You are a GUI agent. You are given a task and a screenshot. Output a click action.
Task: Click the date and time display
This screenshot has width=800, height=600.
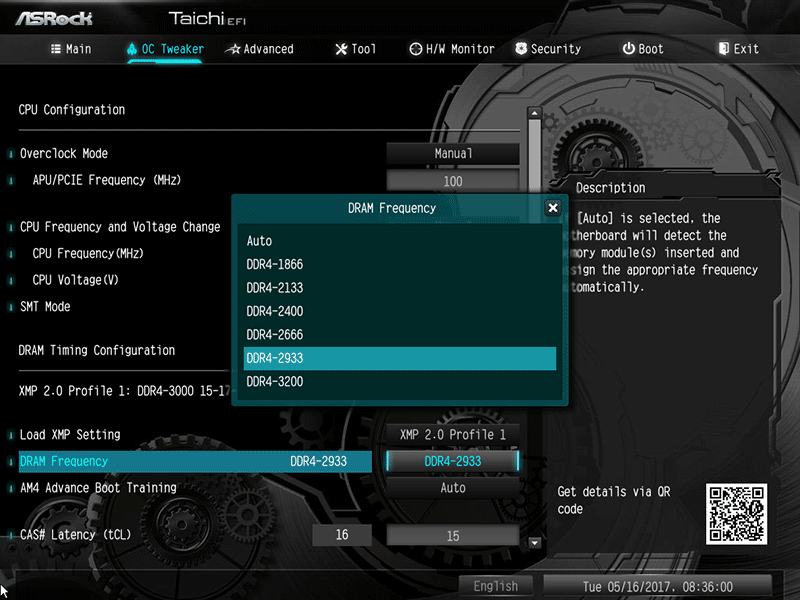(658, 587)
